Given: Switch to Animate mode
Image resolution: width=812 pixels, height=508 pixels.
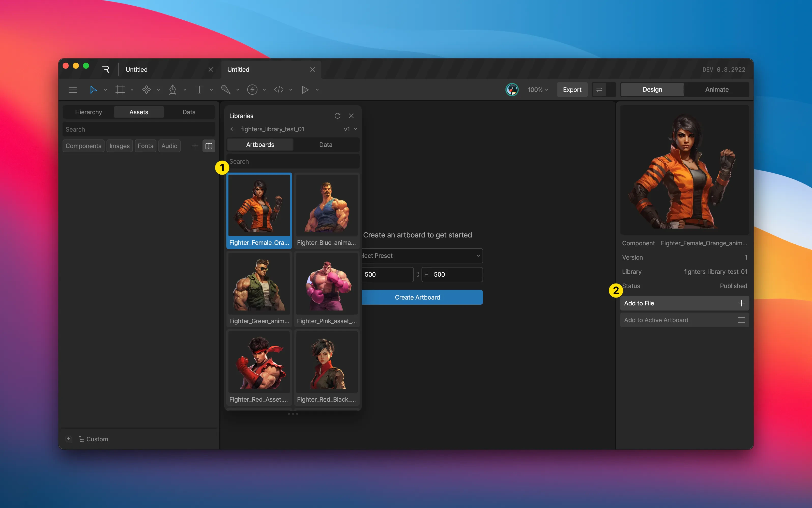Looking at the screenshot, I should [x=717, y=90].
